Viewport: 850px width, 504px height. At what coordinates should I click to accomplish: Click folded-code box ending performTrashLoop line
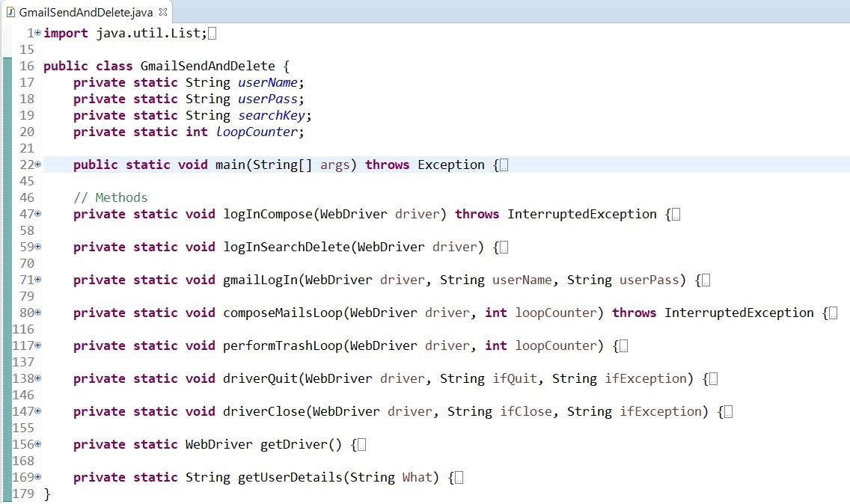tap(623, 346)
